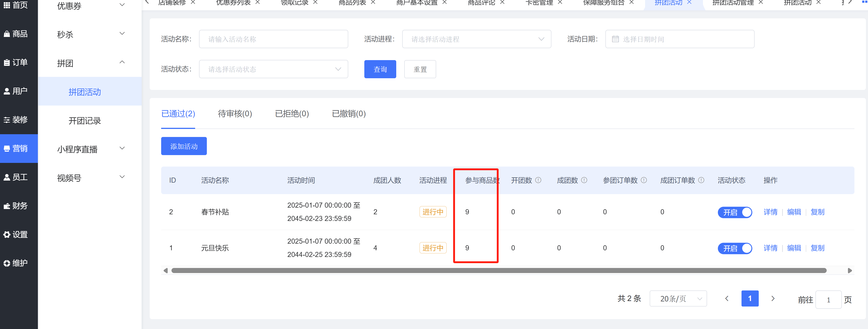
Task: Select 拼团活动 in the side submenu
Action: 90,92
